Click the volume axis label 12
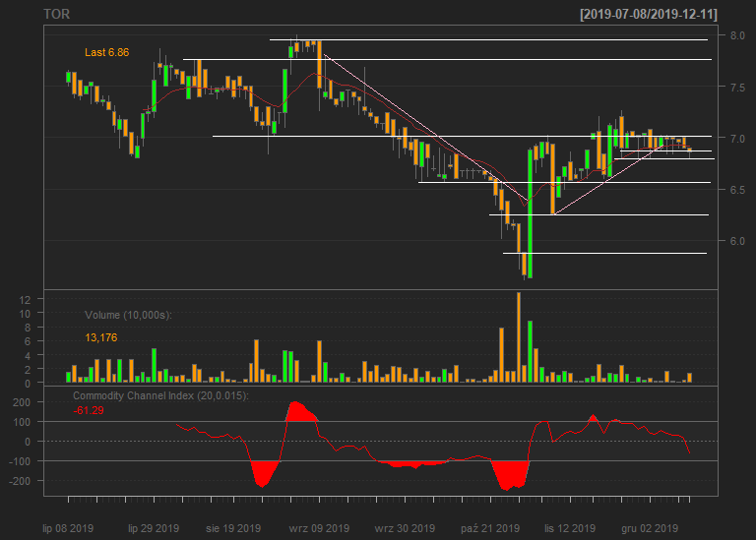Screen dimensions: 756x540 click(x=25, y=300)
